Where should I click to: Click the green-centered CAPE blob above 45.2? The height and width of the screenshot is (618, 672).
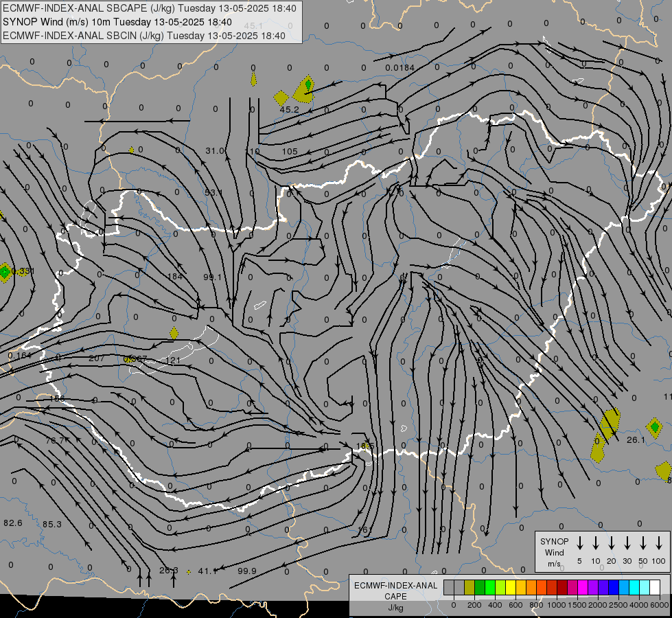[x=305, y=90]
